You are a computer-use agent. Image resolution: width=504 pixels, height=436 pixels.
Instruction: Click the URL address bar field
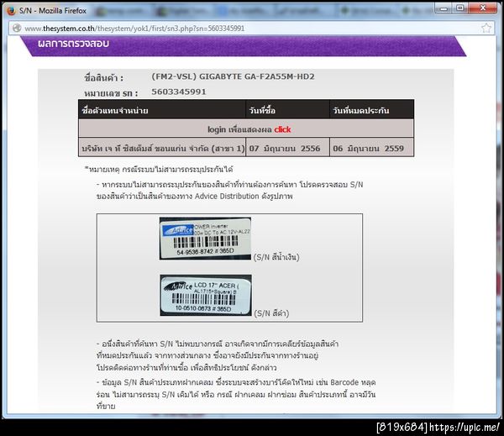(251, 29)
